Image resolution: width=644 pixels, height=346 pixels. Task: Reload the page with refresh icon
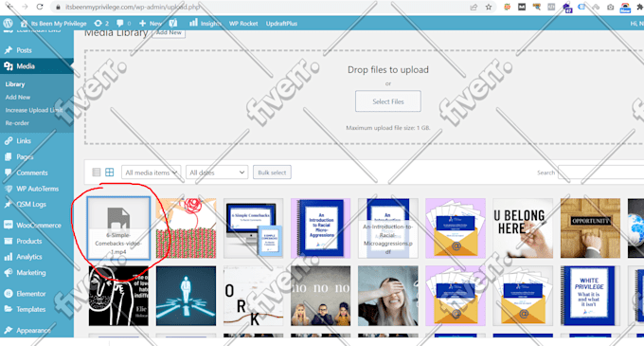coord(40,7)
